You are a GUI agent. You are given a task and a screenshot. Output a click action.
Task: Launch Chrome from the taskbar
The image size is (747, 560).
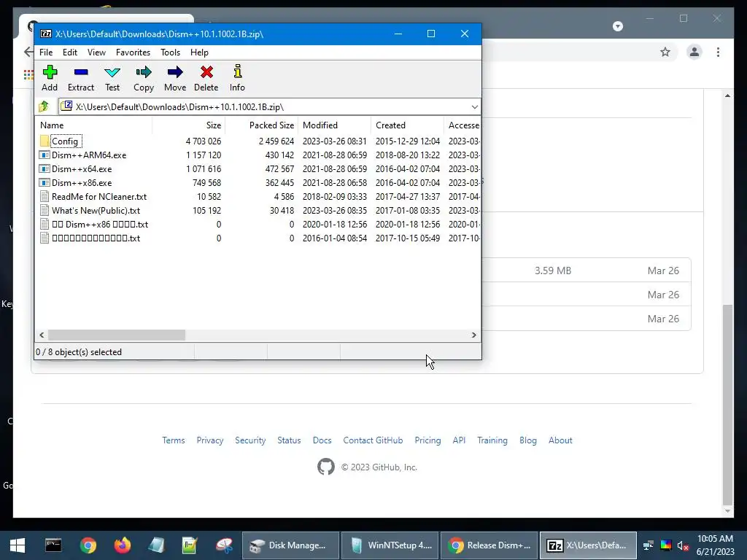(x=88, y=545)
